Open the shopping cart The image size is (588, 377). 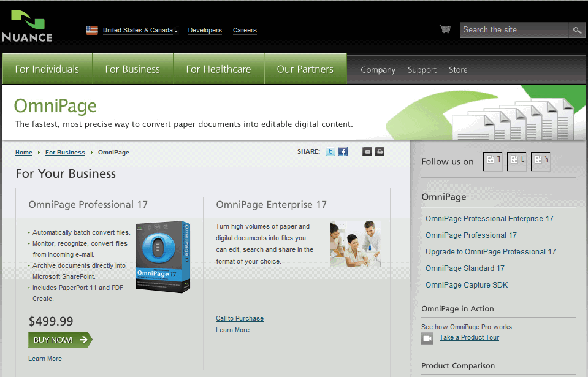(445, 29)
